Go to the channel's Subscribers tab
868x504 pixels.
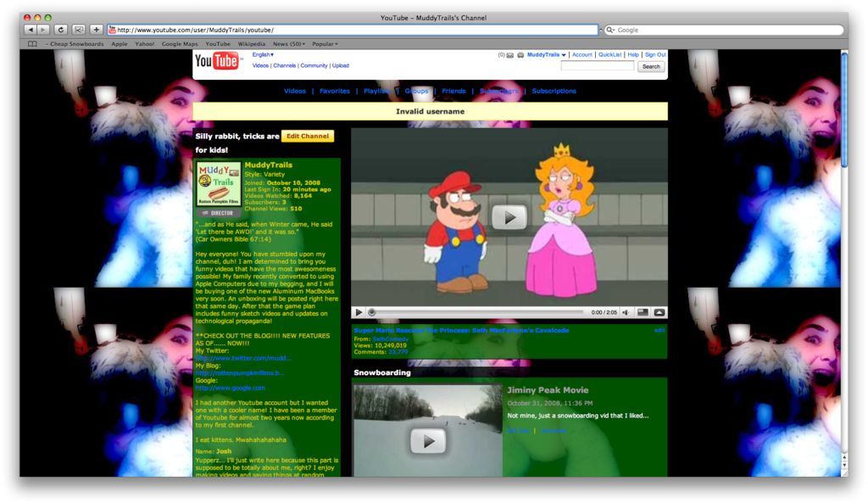point(498,91)
